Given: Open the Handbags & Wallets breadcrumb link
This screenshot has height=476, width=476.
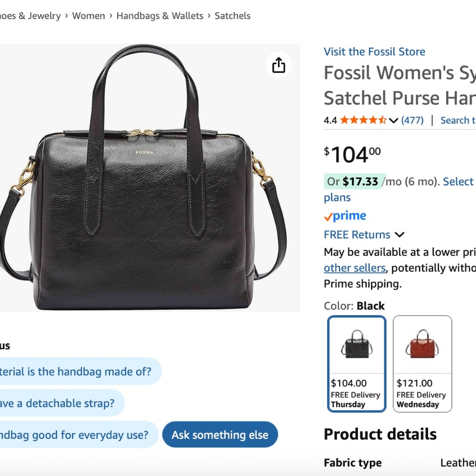Looking at the screenshot, I should [x=160, y=16].
